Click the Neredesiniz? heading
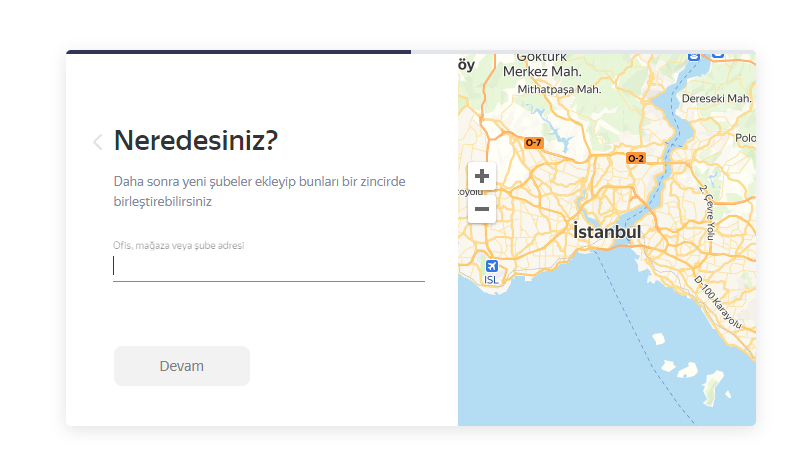The width and height of the screenshot is (785, 457). 196,140
